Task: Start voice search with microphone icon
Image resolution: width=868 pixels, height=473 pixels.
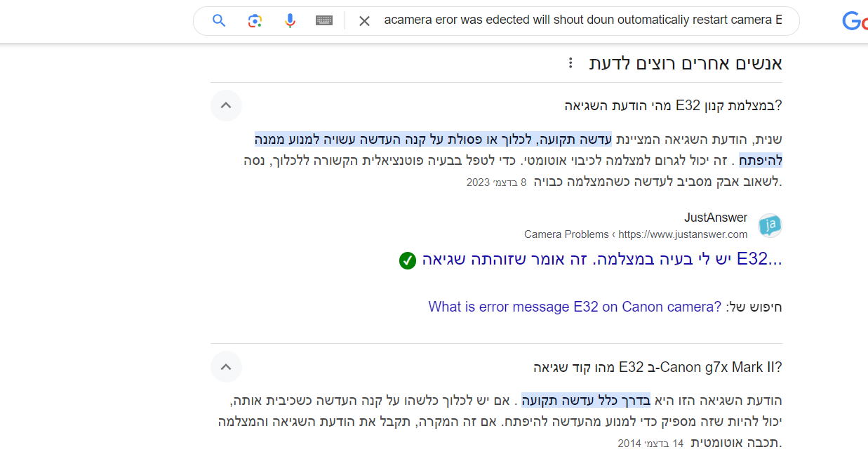Action: coord(290,20)
